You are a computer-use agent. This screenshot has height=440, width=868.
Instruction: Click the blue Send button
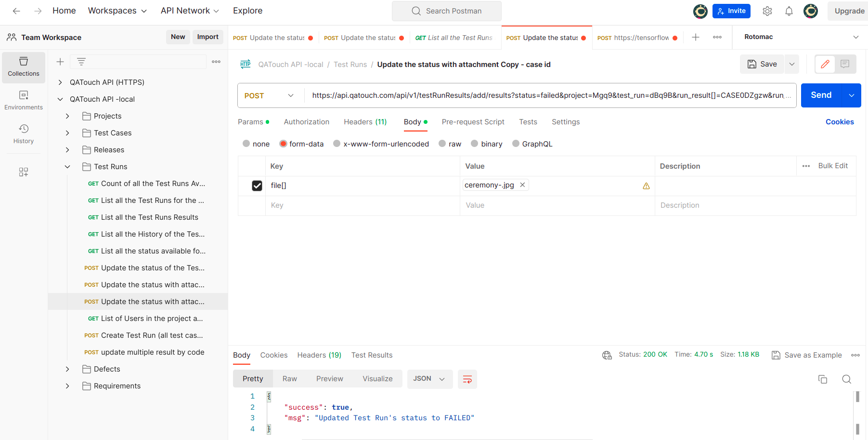(x=821, y=95)
